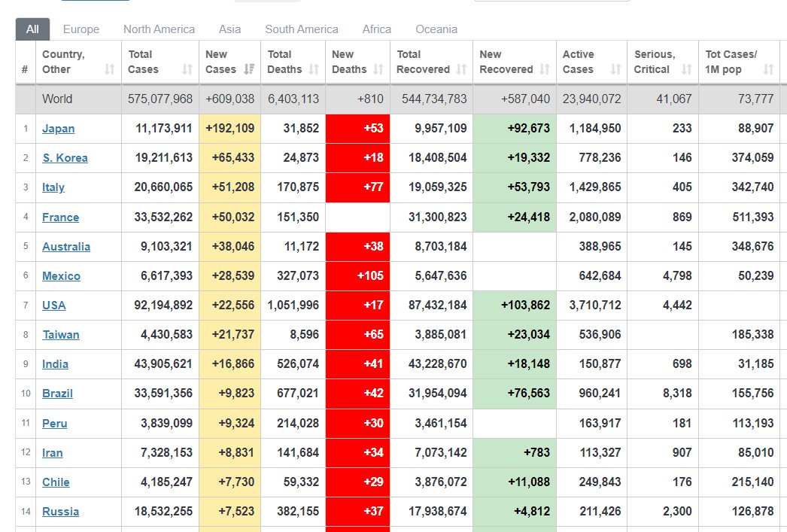Open the Australia country link
787x532 pixels.
click(x=66, y=246)
